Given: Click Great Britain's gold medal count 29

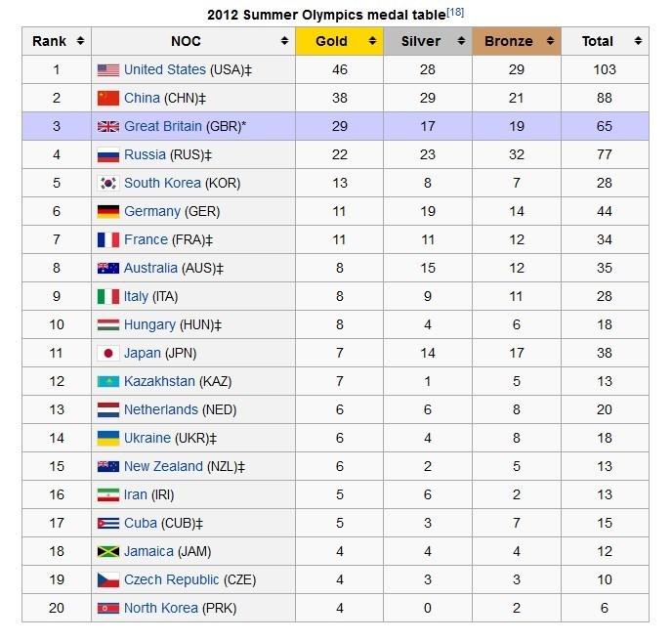Looking at the screenshot, I should [x=339, y=127].
